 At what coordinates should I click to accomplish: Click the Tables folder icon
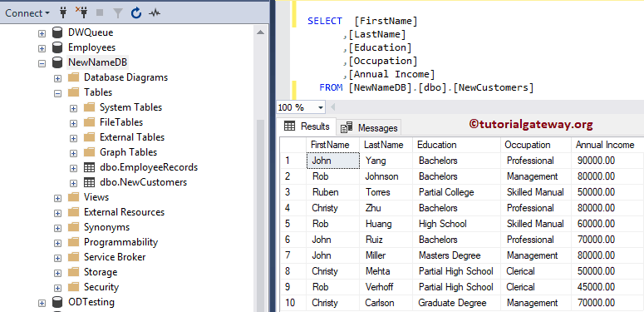73,92
